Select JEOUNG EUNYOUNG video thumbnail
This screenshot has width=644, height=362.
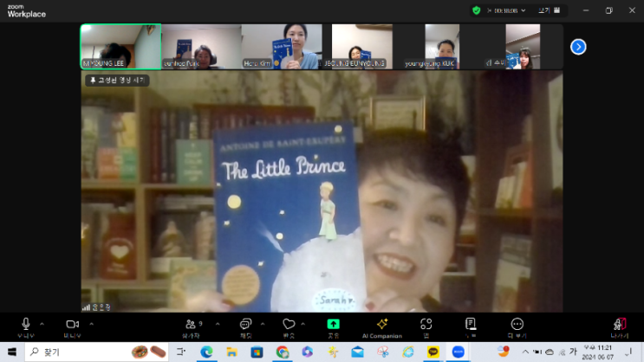click(x=362, y=47)
